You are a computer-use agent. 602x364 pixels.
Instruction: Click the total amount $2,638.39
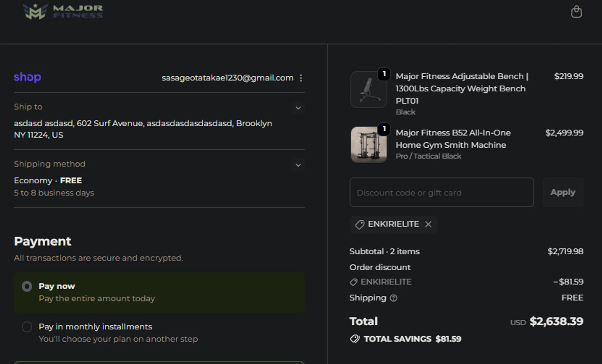(556, 321)
